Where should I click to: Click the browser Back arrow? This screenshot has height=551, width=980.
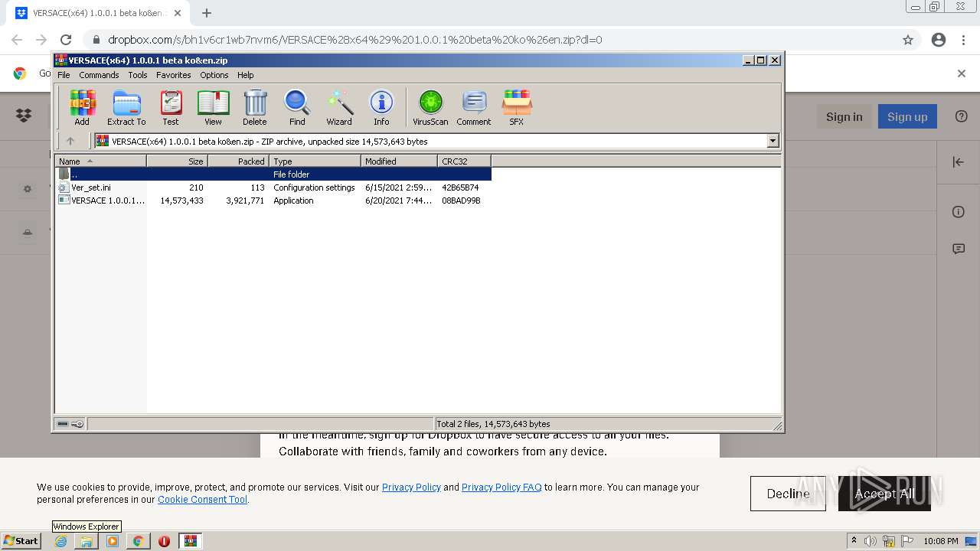pos(17,40)
